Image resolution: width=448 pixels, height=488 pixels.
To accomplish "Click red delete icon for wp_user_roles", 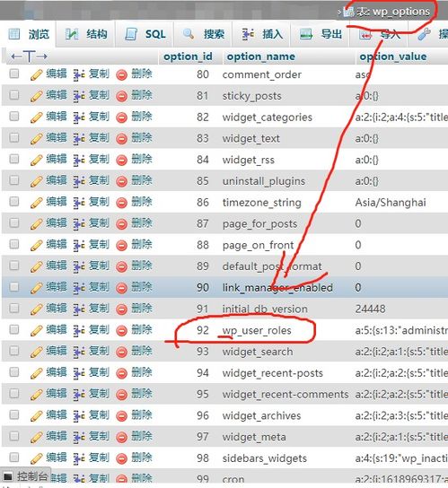I will [x=121, y=331].
